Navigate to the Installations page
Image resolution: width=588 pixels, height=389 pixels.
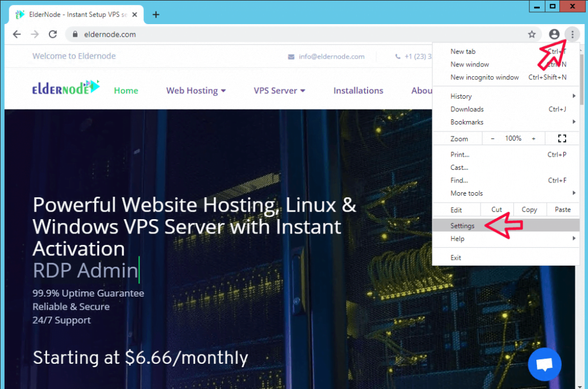pyautogui.click(x=358, y=90)
